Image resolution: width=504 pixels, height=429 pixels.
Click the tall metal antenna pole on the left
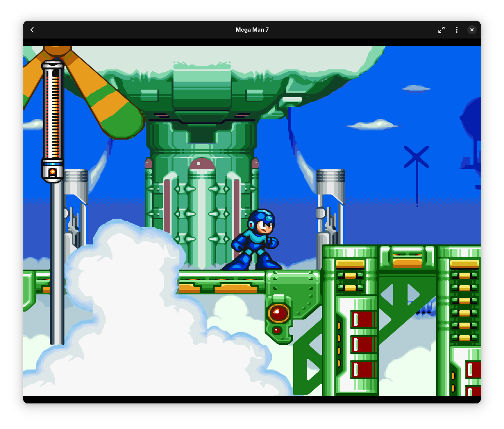(x=53, y=114)
